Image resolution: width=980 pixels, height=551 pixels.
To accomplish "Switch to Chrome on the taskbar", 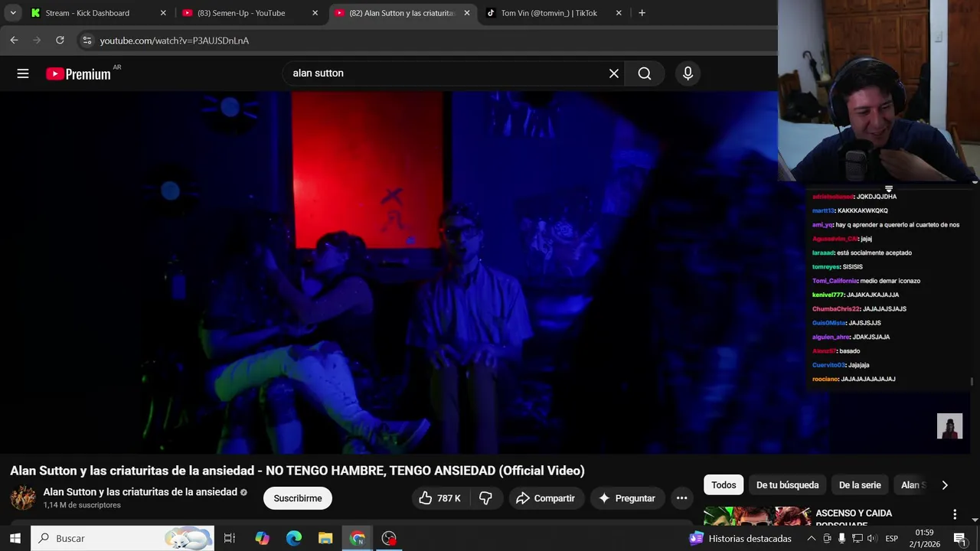I will [x=358, y=538].
